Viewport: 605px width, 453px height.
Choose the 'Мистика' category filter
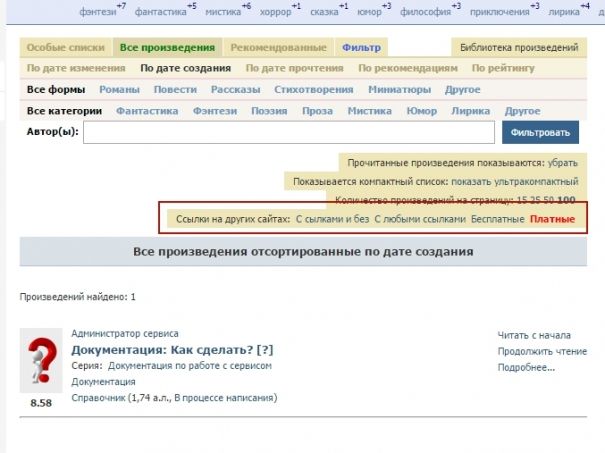369,111
